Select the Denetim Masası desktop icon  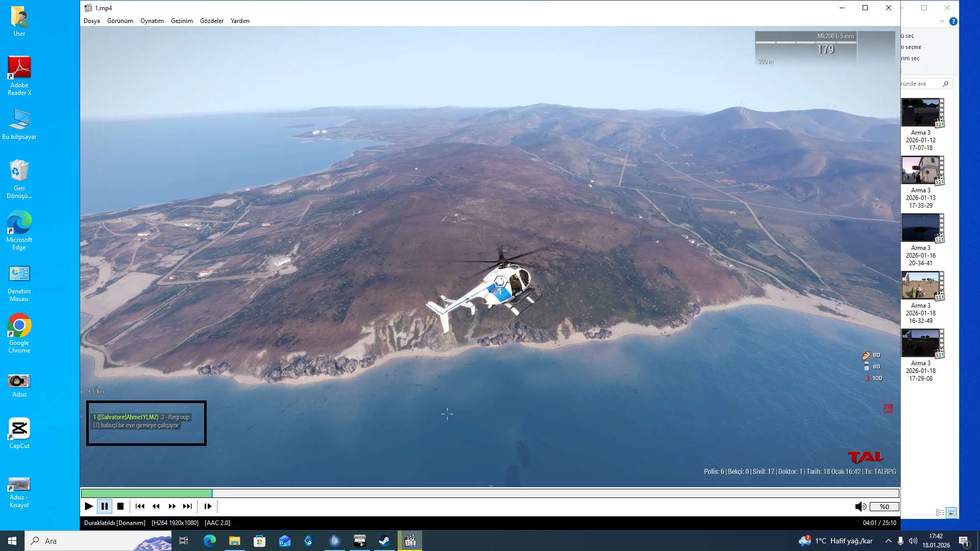[x=19, y=283]
